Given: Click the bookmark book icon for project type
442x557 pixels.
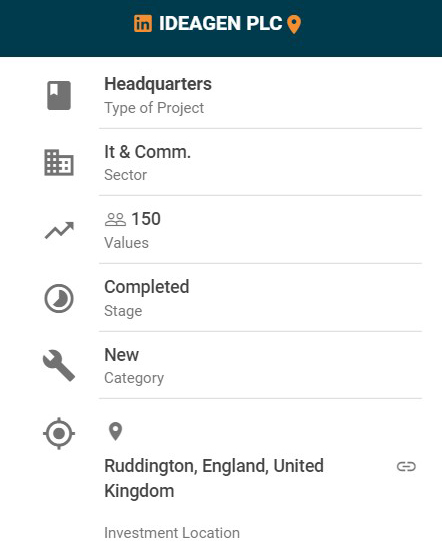Looking at the screenshot, I should tap(59, 95).
